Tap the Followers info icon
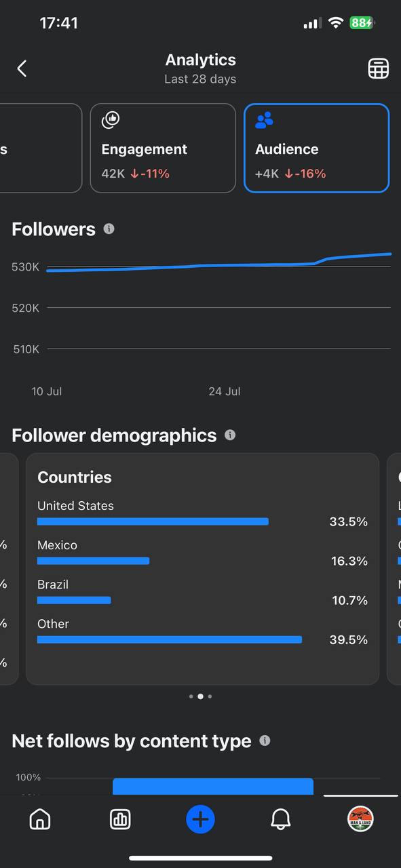The height and width of the screenshot is (868, 401). tap(109, 229)
